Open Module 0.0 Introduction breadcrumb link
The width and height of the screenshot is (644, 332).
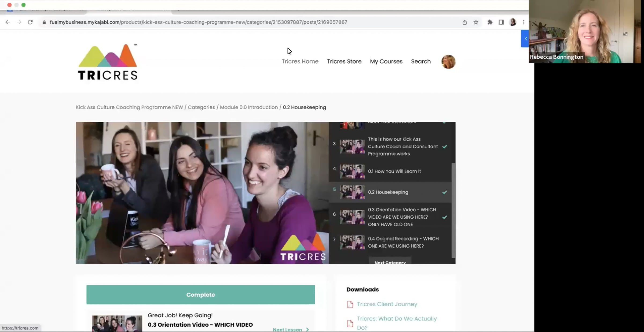click(249, 107)
